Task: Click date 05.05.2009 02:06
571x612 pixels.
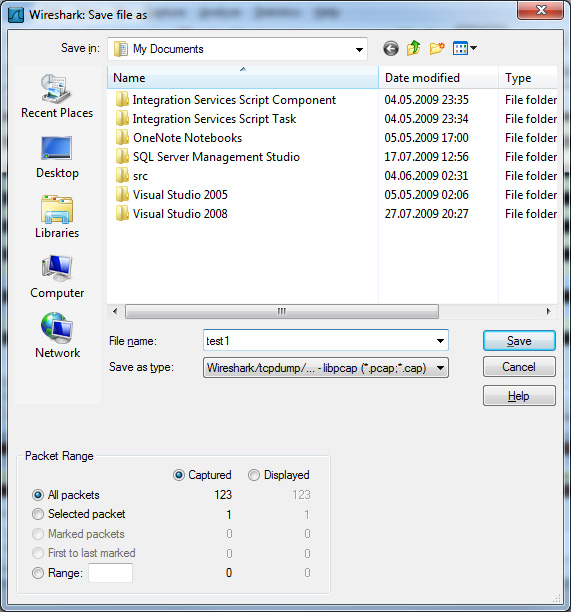Action: (x=426, y=195)
